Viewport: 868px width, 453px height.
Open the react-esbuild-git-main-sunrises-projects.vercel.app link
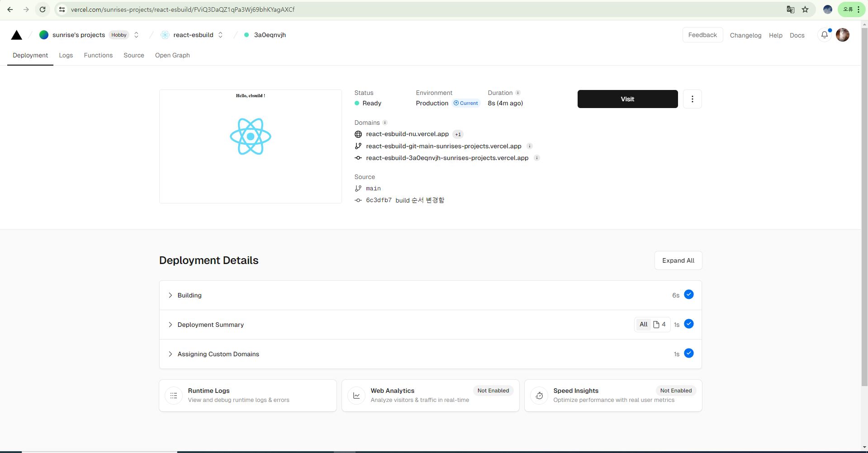tap(444, 146)
